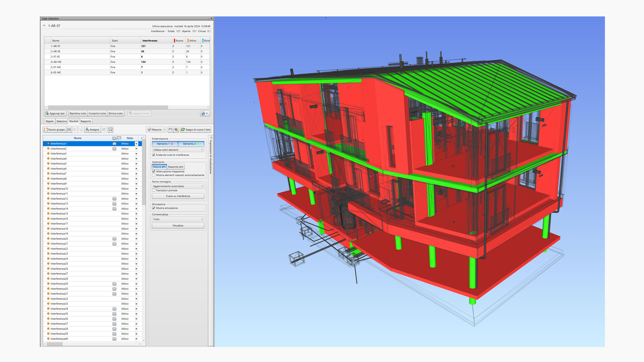Toggle Mostra simulazione checkbox
The image size is (644, 362).
[x=154, y=208]
